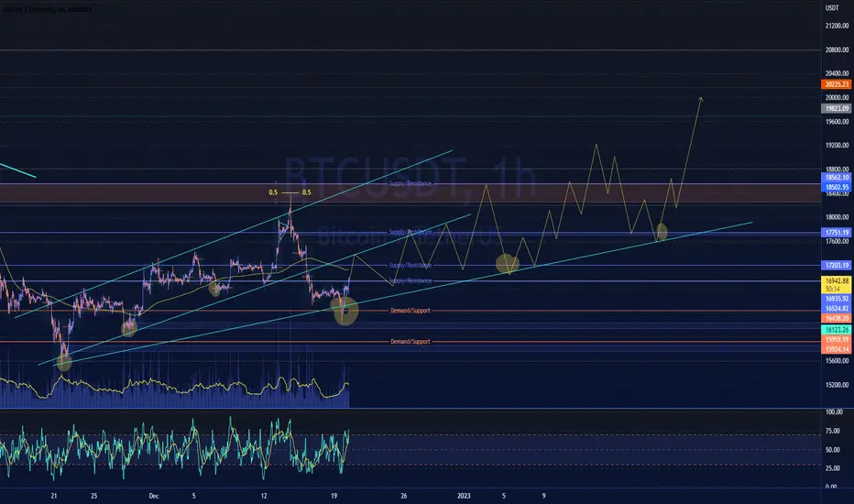Click Demand/Support label on the 15959 line
The height and width of the screenshot is (504, 854).
point(411,342)
